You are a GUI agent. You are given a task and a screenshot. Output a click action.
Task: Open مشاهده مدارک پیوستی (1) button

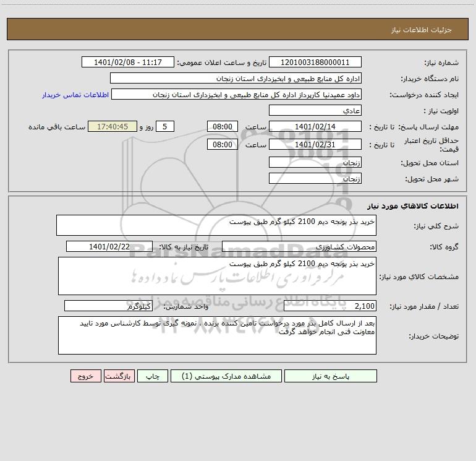coord(226,376)
